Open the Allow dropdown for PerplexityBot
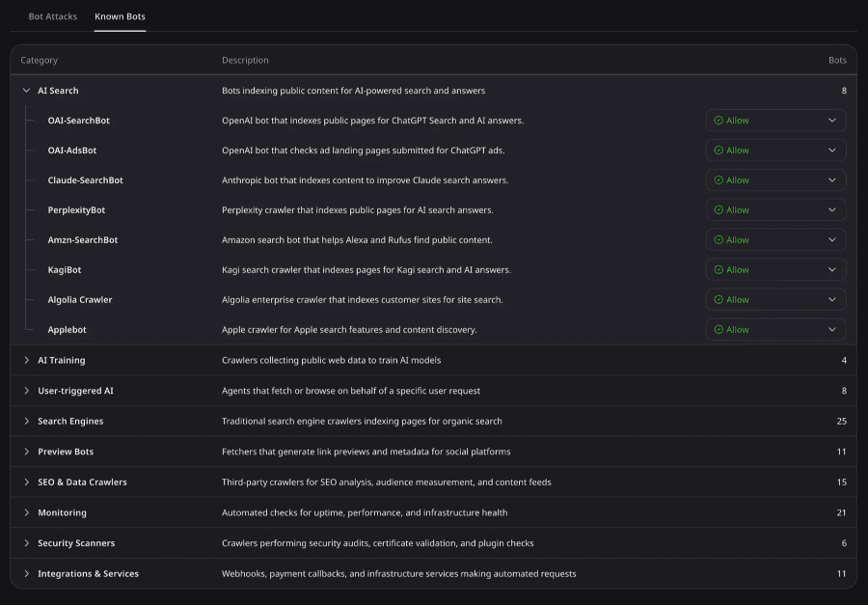 coord(775,210)
